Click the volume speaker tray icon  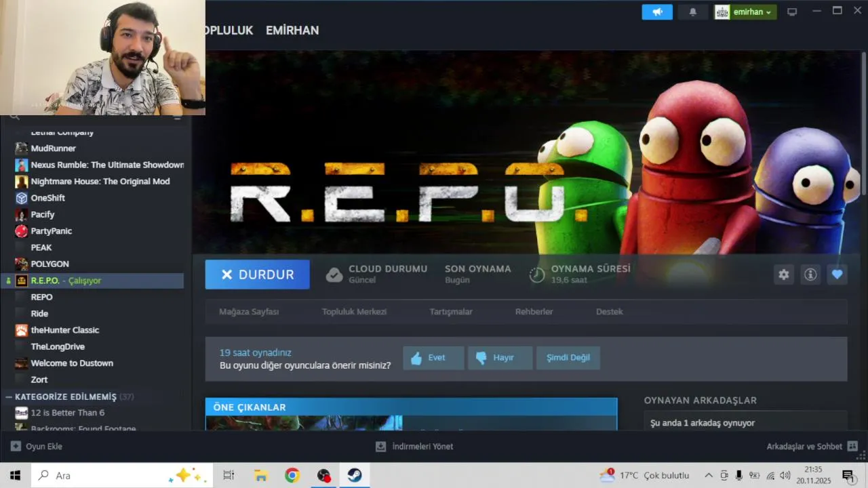click(785, 475)
